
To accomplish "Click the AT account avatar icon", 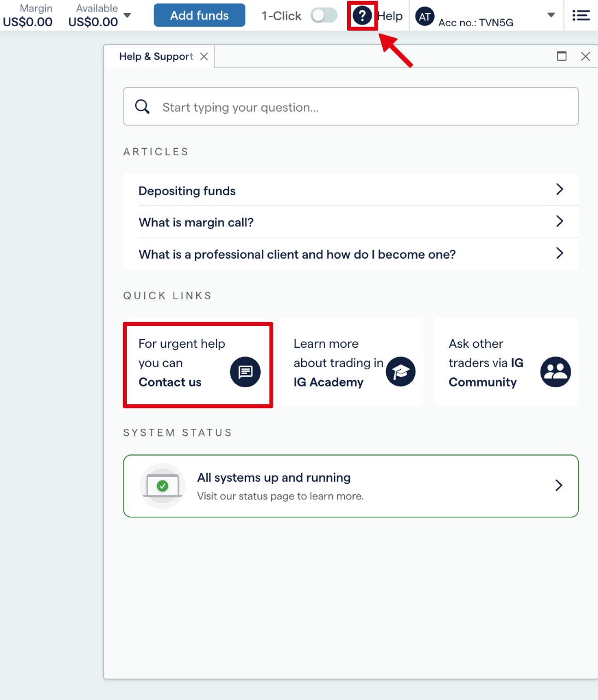I will pos(425,16).
